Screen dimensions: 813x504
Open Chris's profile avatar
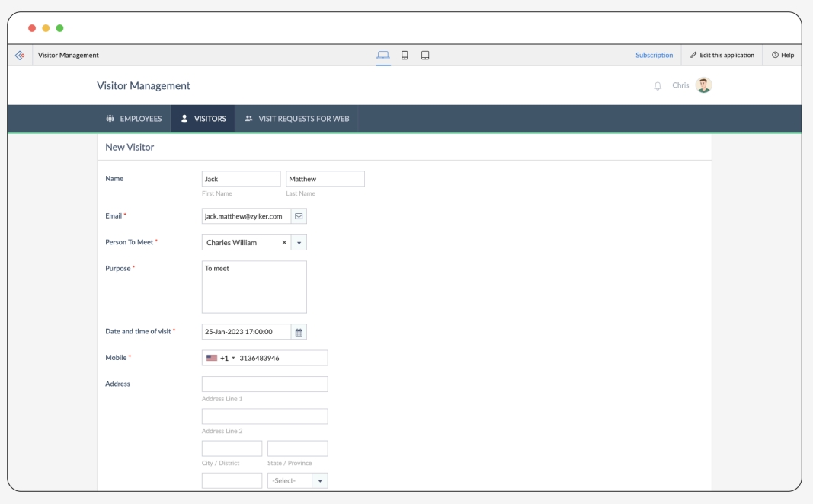click(704, 85)
